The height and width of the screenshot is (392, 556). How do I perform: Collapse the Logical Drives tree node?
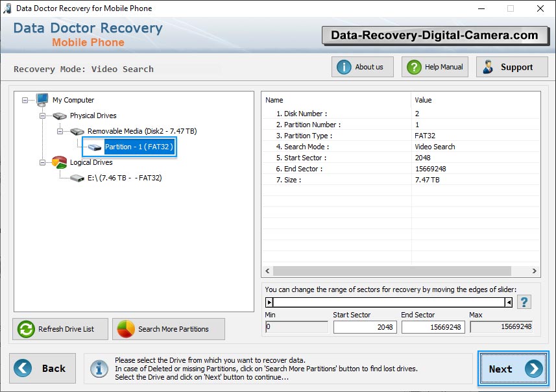tap(42, 162)
